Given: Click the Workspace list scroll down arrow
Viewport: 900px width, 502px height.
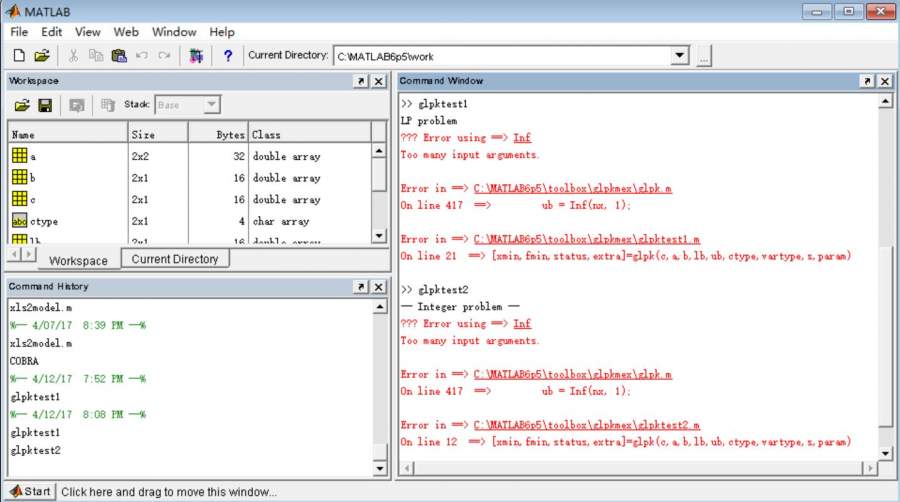Looking at the screenshot, I should point(379,236).
